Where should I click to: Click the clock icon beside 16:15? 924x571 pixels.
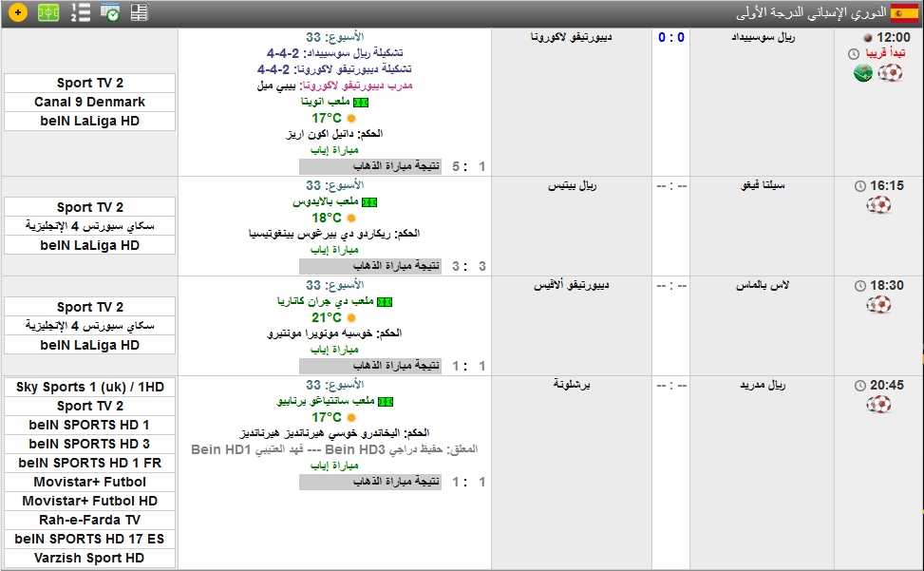860,186
